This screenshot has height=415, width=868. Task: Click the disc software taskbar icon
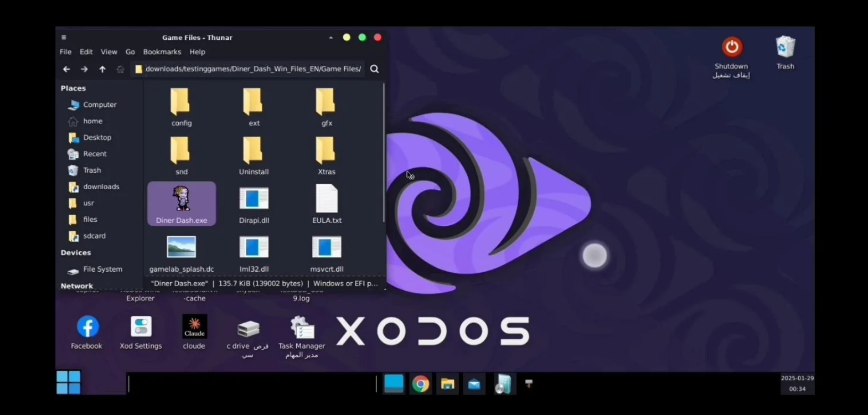tap(504, 383)
